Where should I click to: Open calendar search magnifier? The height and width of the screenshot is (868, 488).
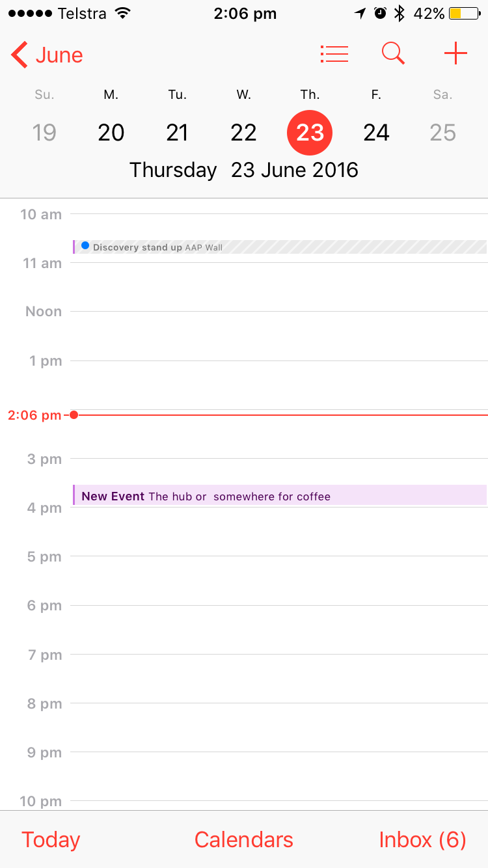(393, 54)
